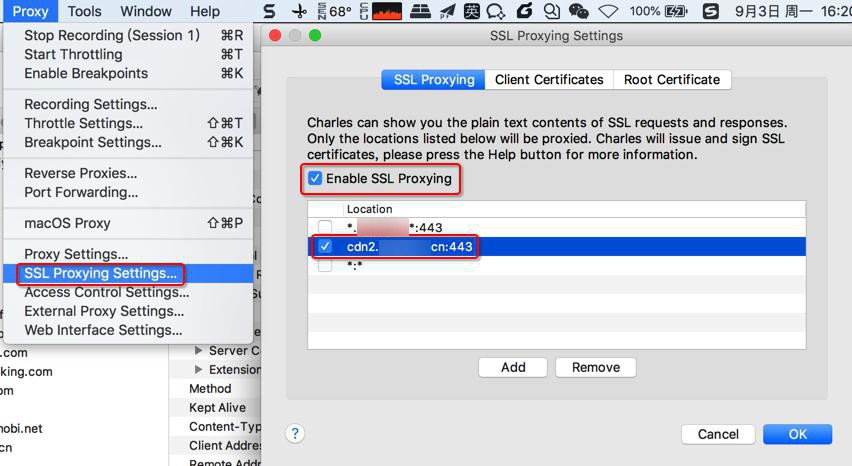
Task: Select SSL Proxying Settings… menu item
Action: pyautogui.click(x=128, y=273)
